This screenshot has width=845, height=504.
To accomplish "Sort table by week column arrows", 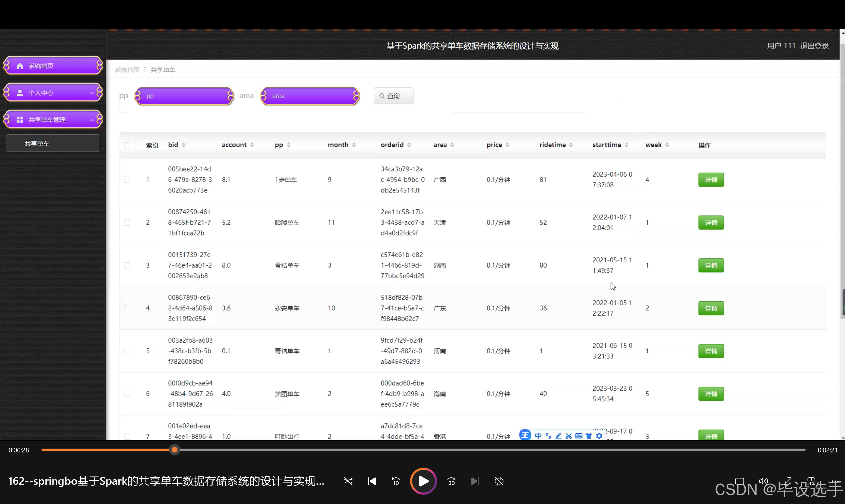I will click(x=667, y=145).
